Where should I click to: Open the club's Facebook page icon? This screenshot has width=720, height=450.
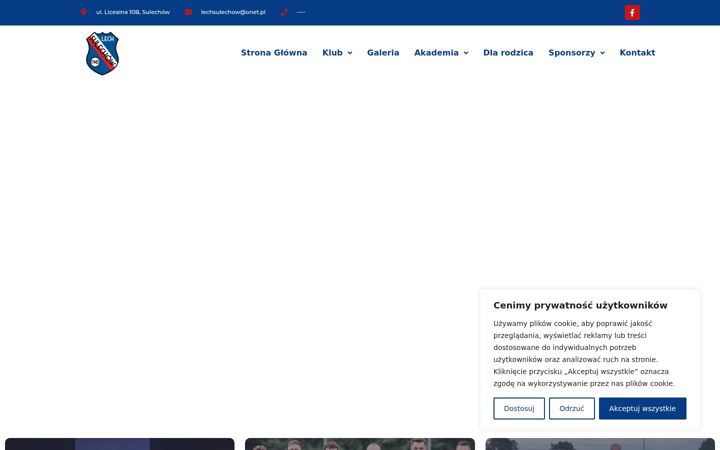pyautogui.click(x=632, y=12)
